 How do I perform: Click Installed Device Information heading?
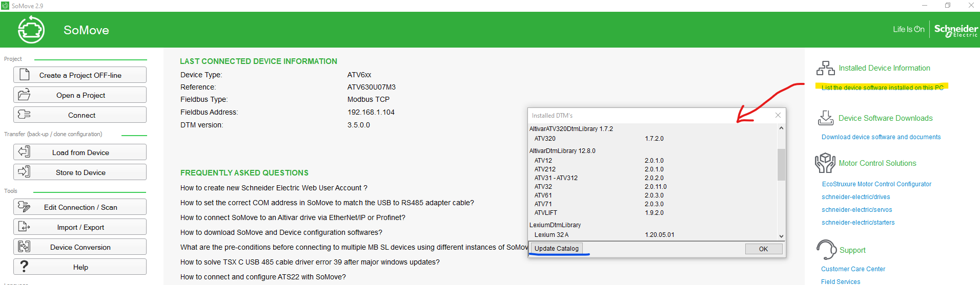(x=884, y=68)
